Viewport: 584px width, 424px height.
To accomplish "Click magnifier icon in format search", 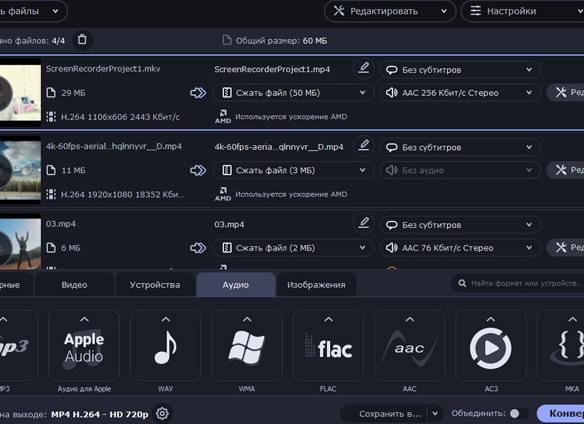I will (462, 284).
